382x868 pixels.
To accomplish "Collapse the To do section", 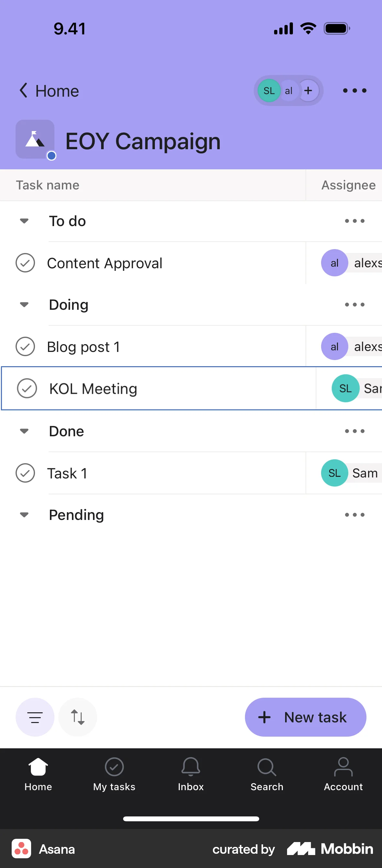I will (x=24, y=221).
